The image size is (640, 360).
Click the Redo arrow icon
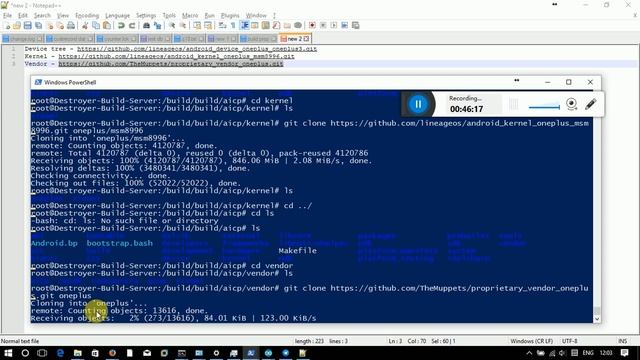(132, 25)
